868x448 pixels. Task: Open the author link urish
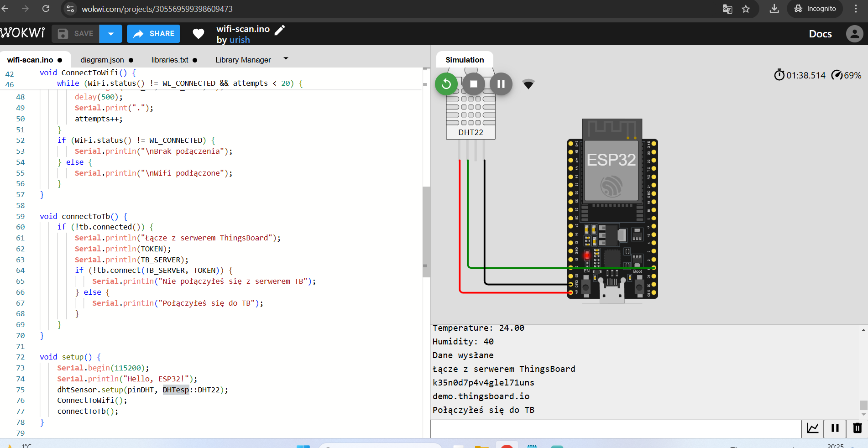coord(240,40)
